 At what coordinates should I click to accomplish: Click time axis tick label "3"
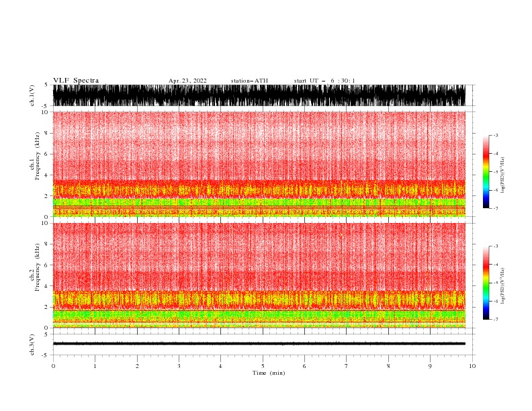coord(179,366)
